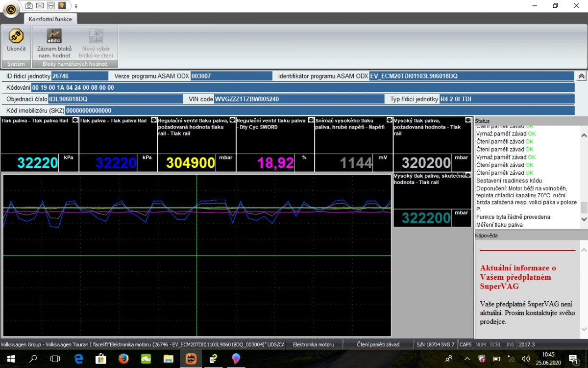
Task: Click the 320200 mbar requested pressure value
Action: coord(426,163)
